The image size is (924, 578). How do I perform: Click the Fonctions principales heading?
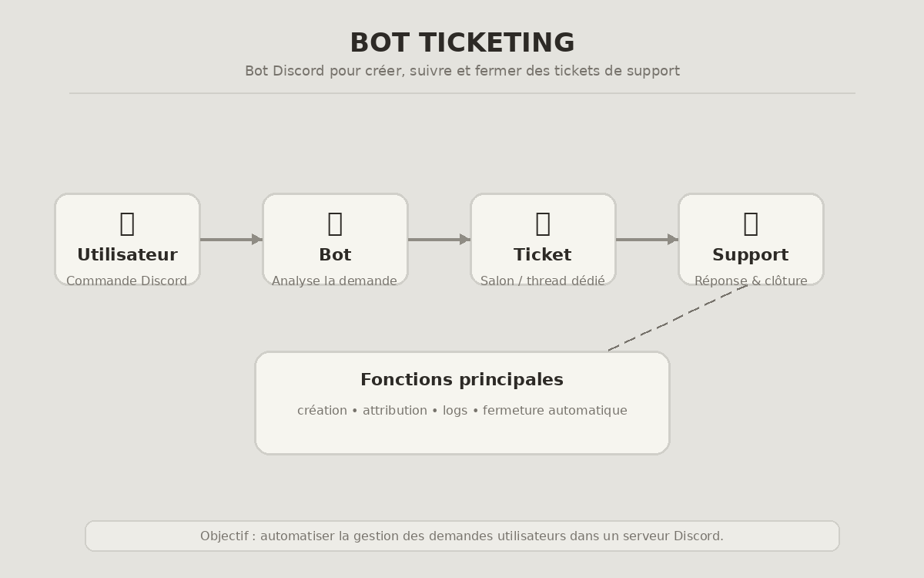coord(462,380)
